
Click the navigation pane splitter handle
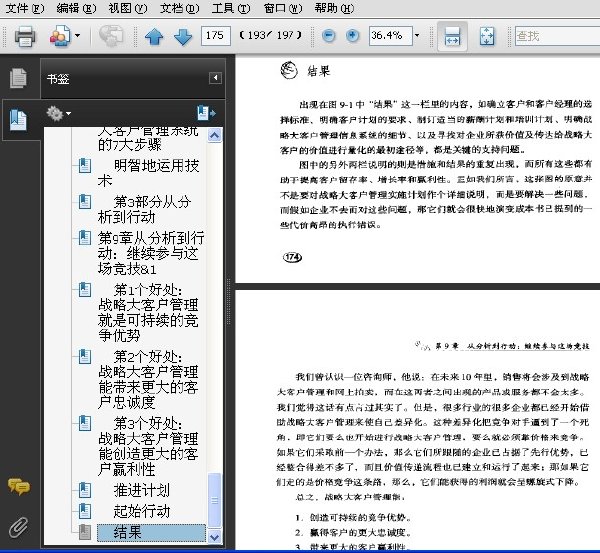pyautogui.click(x=229, y=302)
